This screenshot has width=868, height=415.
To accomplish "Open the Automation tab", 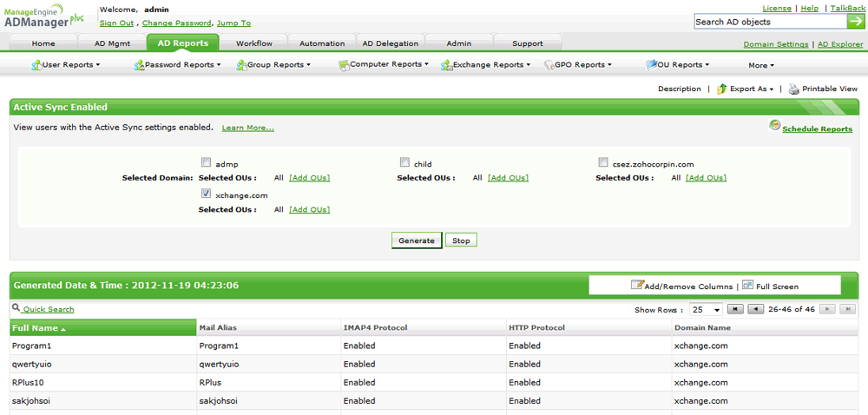I will click(x=322, y=43).
